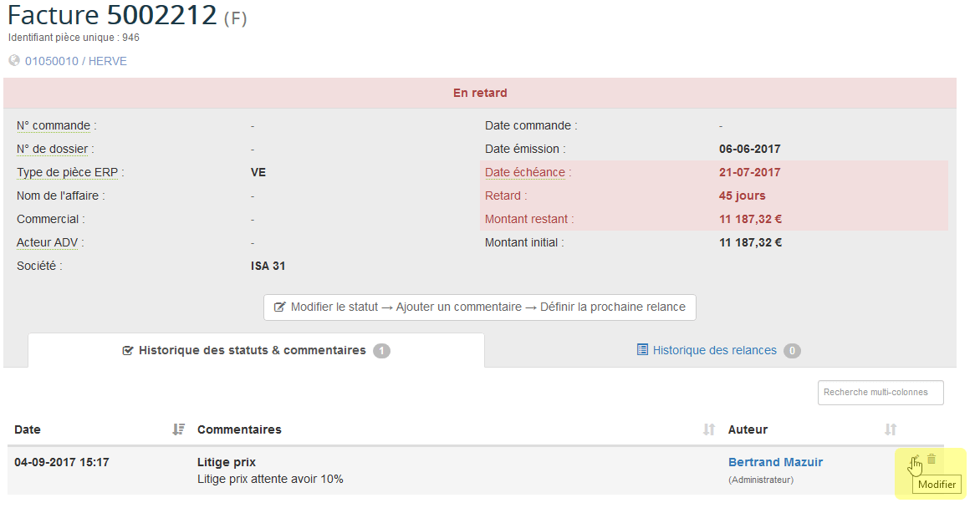This screenshot has height=508, width=980.
Task: Click the N° de dossier field label
Action: [54, 150]
